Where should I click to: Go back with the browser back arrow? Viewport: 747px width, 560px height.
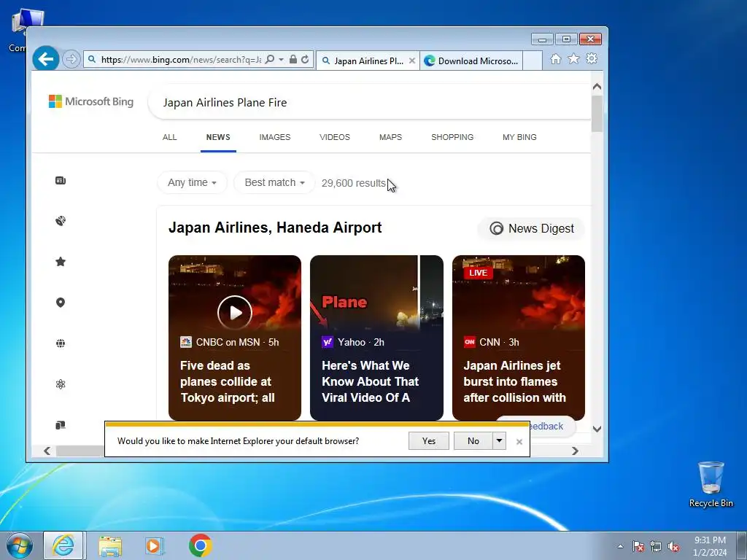coord(46,59)
